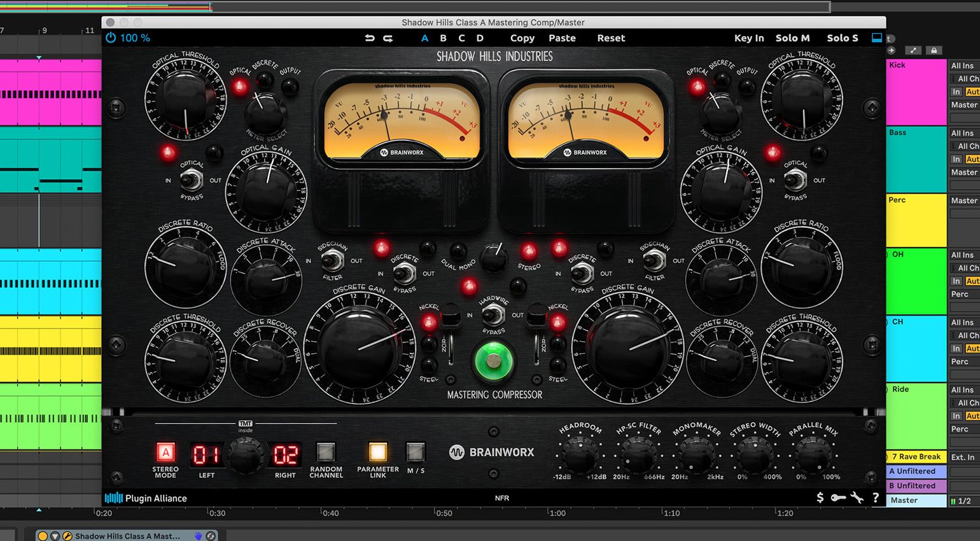
Task: Click the Headroom knob
Action: 580,454
